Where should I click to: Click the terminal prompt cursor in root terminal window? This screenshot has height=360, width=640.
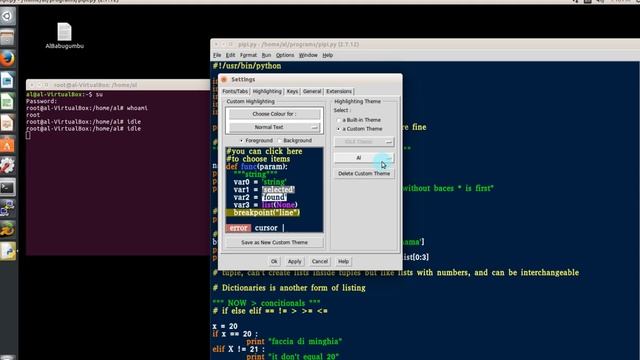pyautogui.click(x=28, y=136)
